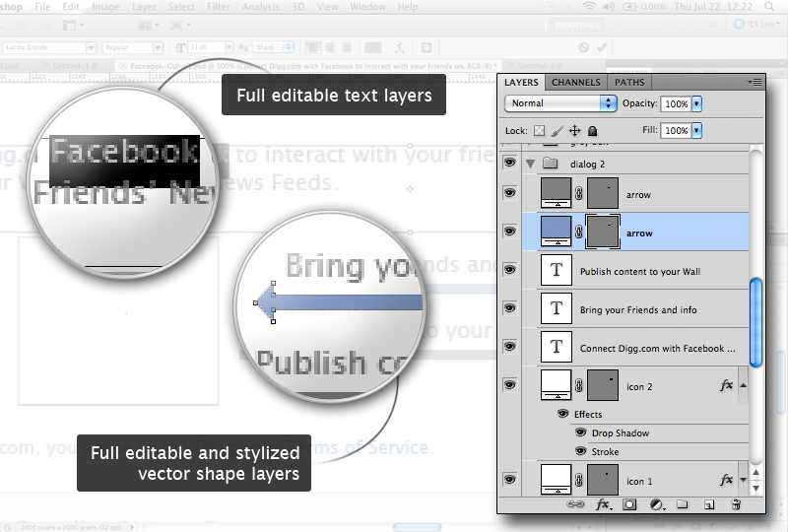Open the Layer menu
This screenshot has width=788, height=532.
click(144, 7)
